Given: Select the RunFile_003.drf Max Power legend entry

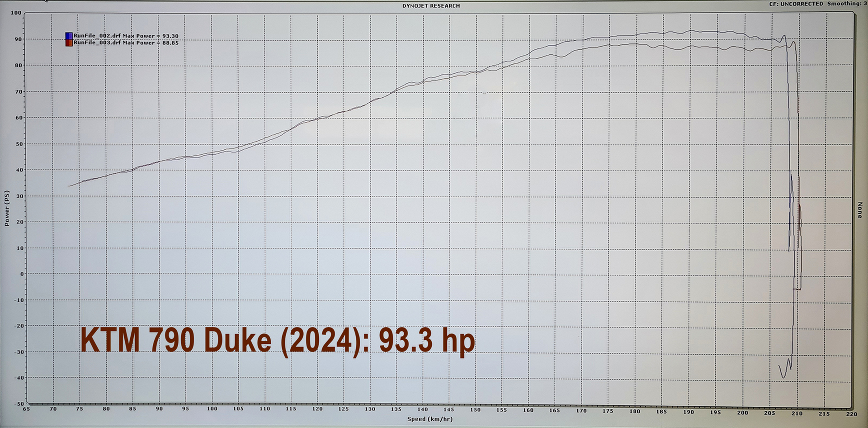Looking at the screenshot, I should click(x=126, y=43).
